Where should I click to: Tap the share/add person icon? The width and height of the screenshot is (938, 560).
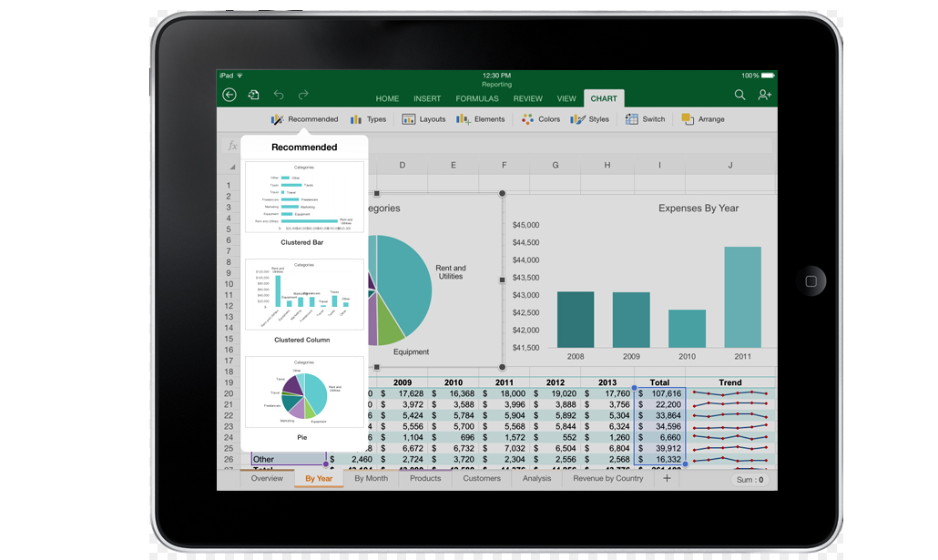(x=765, y=95)
